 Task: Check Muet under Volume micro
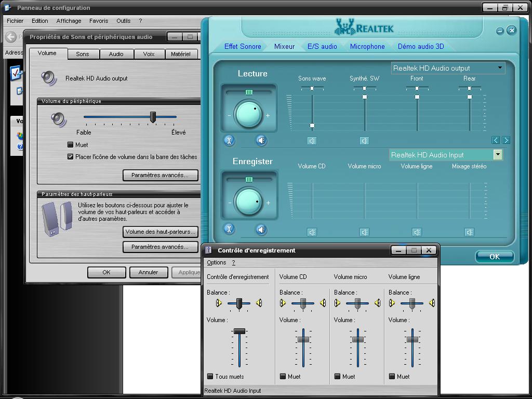pos(337,376)
